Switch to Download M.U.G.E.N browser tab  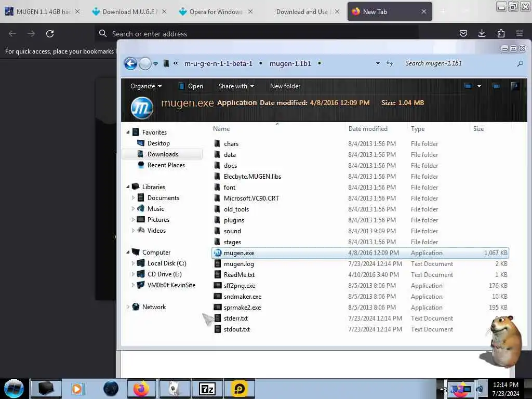point(129,11)
